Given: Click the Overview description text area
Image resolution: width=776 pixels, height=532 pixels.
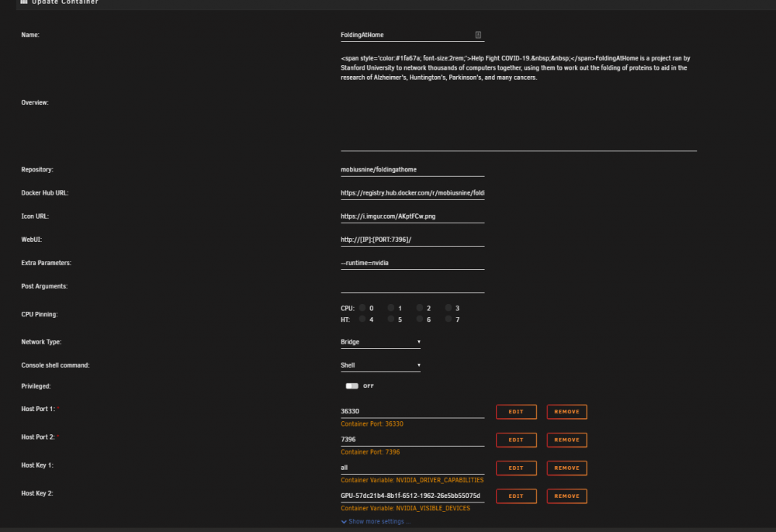Looking at the screenshot, I should [x=518, y=102].
